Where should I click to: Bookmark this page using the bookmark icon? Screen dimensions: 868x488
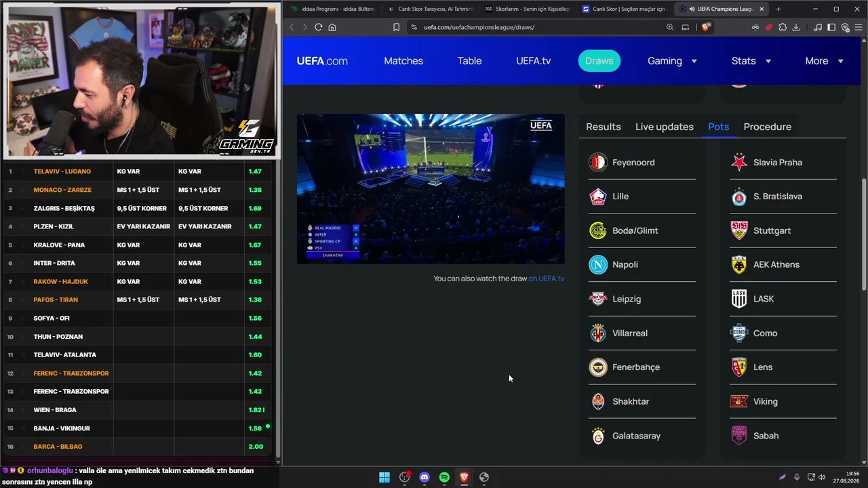396,27
